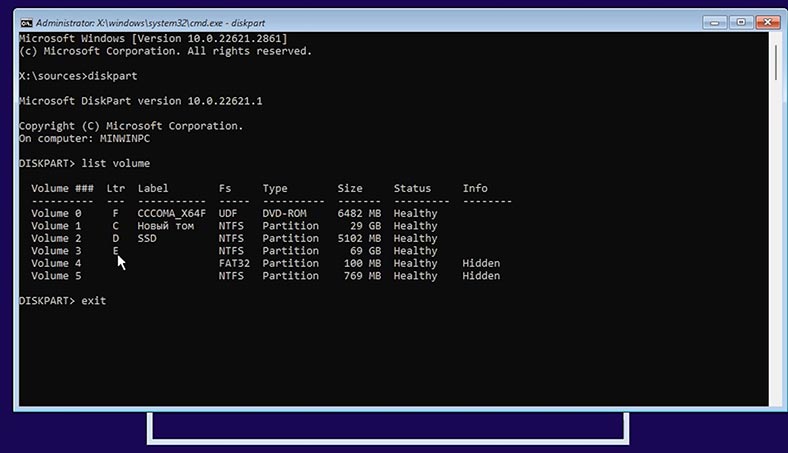
Task: Minimize the Administrator cmd.exe window
Action: pos(715,22)
